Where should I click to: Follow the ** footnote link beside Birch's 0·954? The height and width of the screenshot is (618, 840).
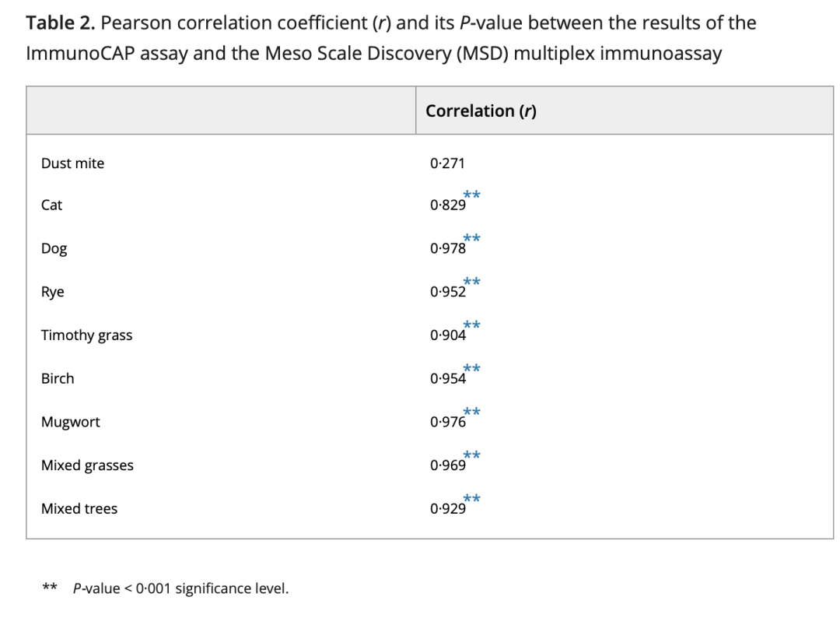(471, 369)
